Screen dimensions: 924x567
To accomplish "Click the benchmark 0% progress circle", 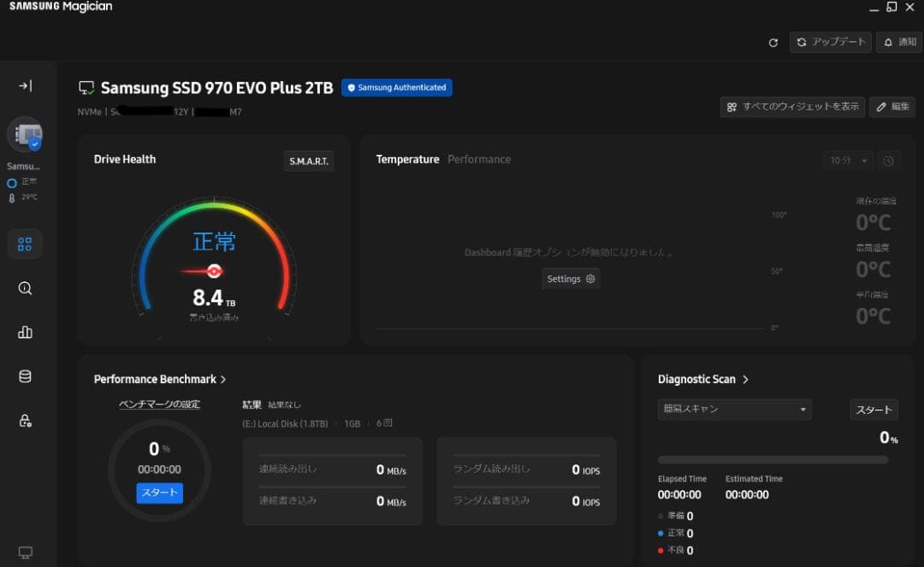I will click(x=159, y=470).
